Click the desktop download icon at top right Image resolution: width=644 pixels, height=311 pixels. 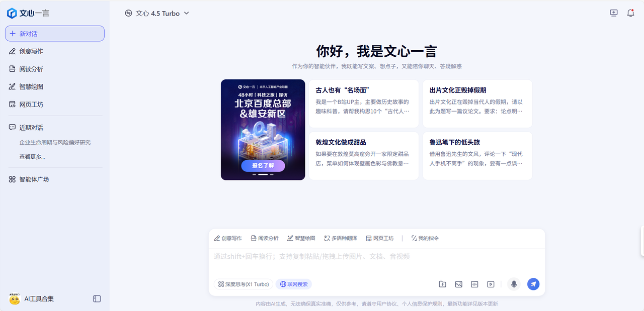614,13
